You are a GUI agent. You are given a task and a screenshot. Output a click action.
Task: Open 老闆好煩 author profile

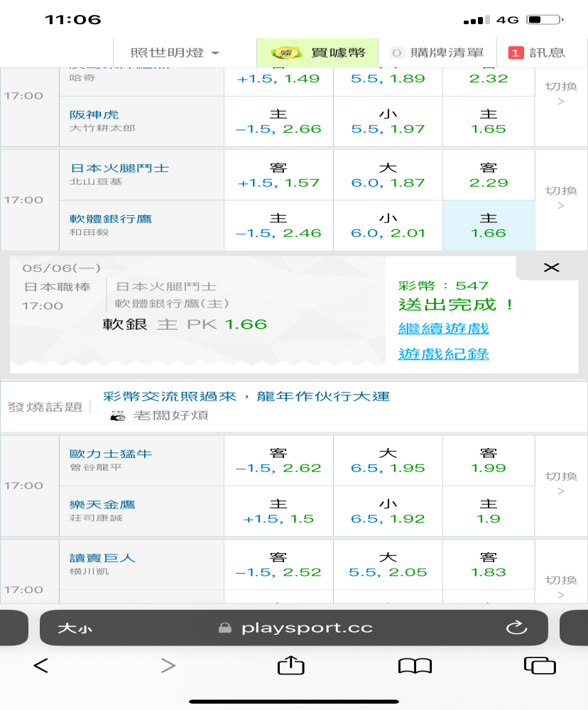click(x=170, y=415)
